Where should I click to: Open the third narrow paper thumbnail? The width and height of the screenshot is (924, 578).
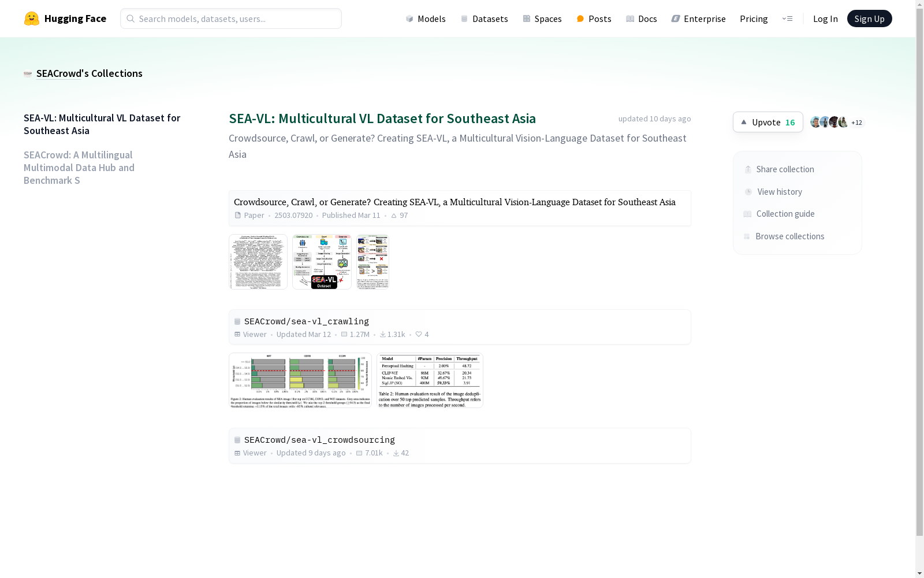click(373, 262)
